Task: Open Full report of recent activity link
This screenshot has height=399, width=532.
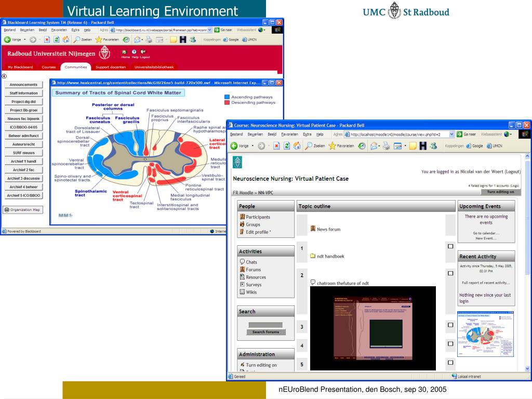Action: [486, 283]
